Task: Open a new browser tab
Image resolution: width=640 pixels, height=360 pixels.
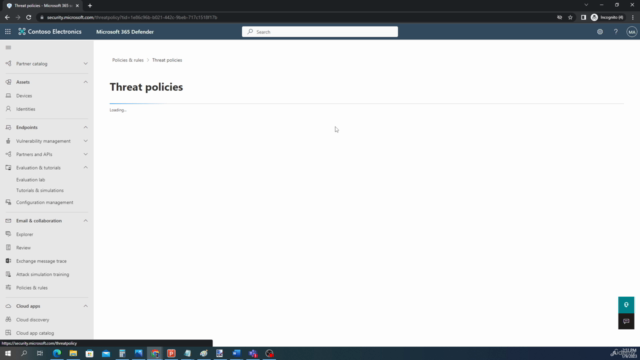Action: (90, 6)
